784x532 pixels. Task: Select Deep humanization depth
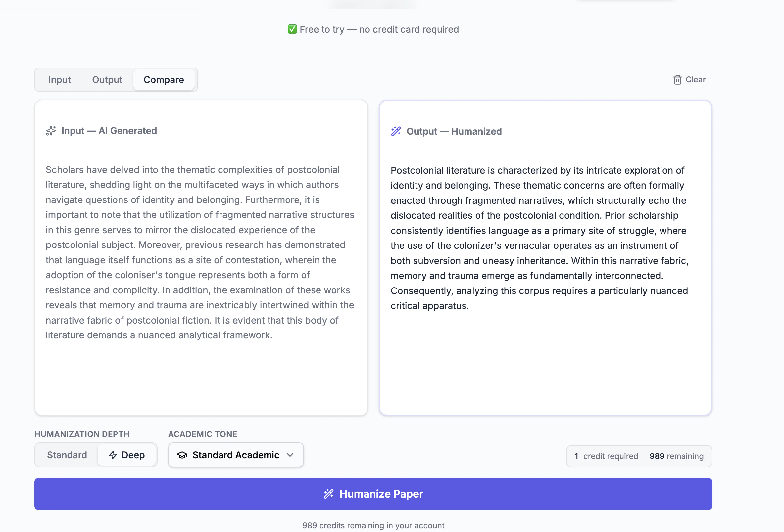click(x=127, y=455)
